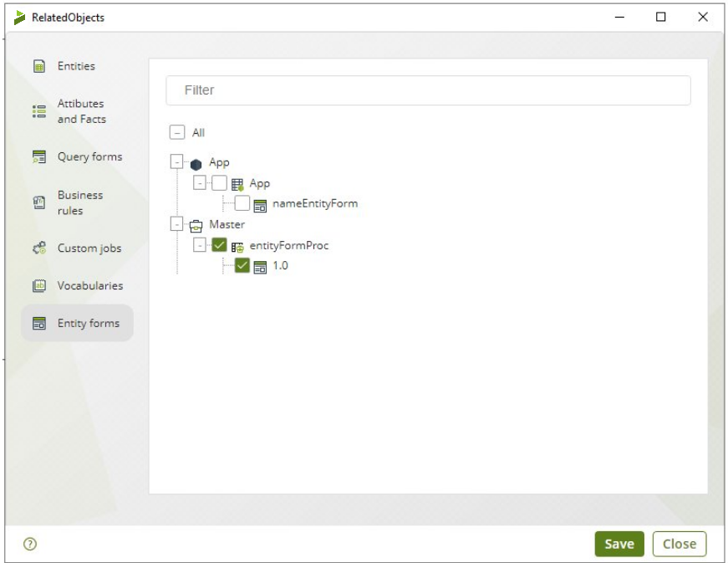Click the Custom jobs gears icon
The image size is (728, 563).
38,248
